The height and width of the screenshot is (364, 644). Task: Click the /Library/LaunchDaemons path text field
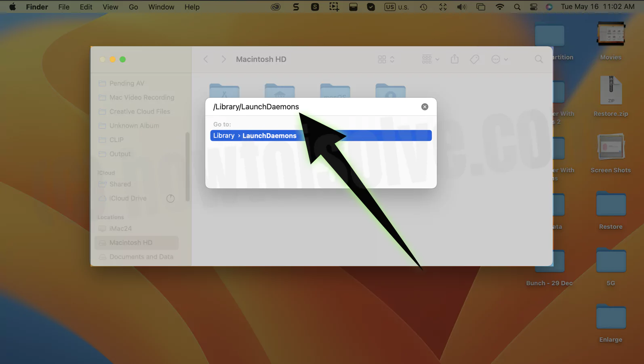315,107
